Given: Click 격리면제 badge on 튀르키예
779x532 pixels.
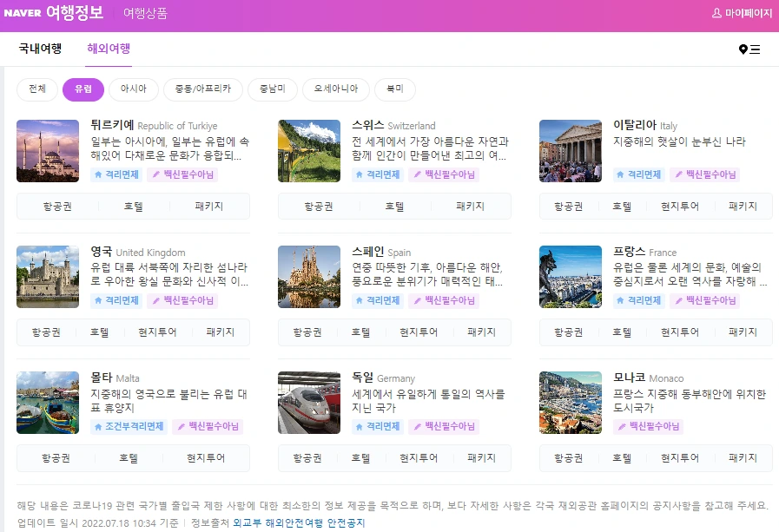Looking at the screenshot, I should point(116,174).
